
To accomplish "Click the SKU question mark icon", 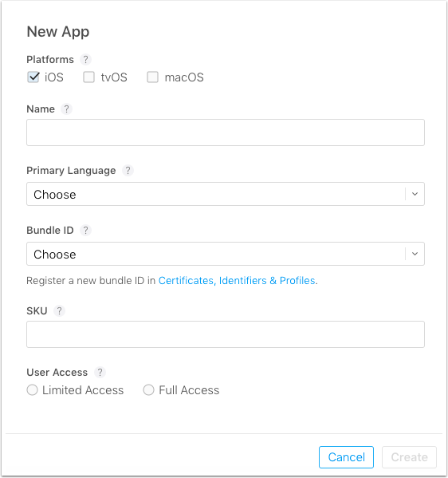I will (x=60, y=311).
